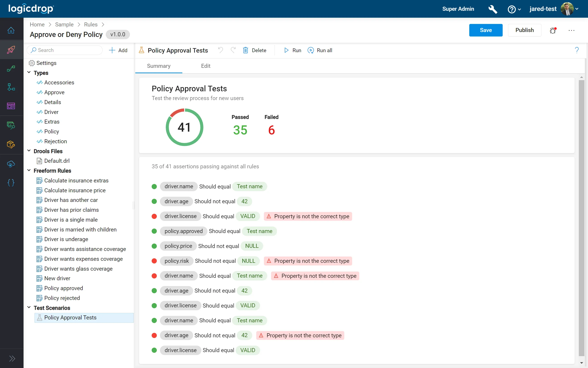588x368 pixels.
Task: Open the green flow connector sidebar icon
Action: pyautogui.click(x=11, y=69)
